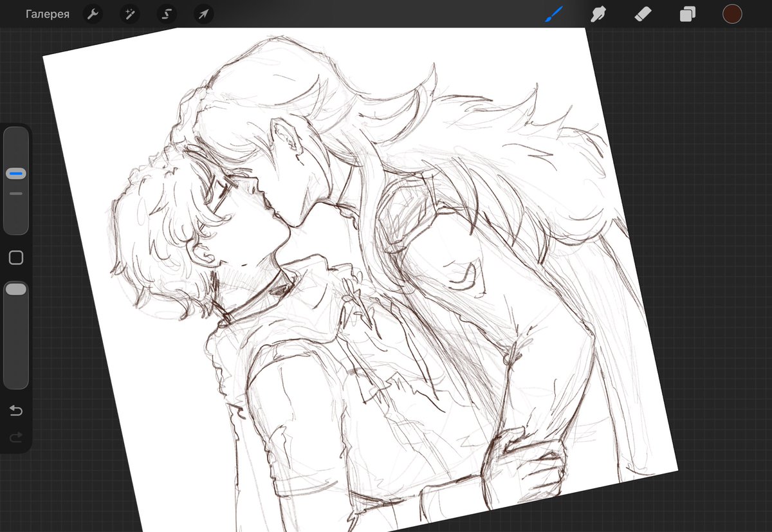Open the Adjustments magic wand menu
Screen dimensions: 772x532
pyautogui.click(x=130, y=14)
